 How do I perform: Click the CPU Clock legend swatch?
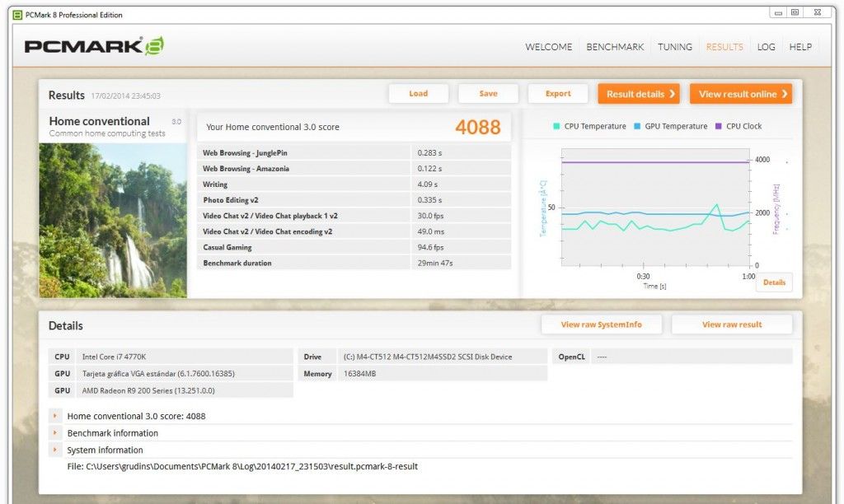(718, 126)
